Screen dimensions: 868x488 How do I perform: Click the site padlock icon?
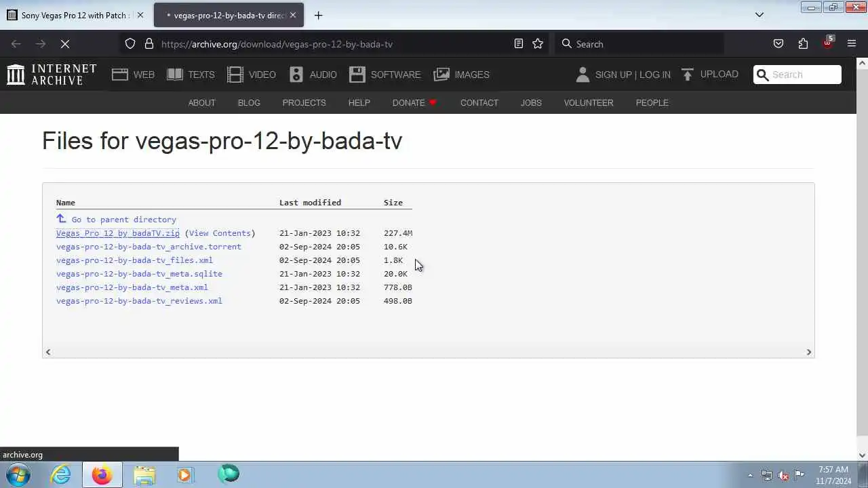(x=149, y=44)
